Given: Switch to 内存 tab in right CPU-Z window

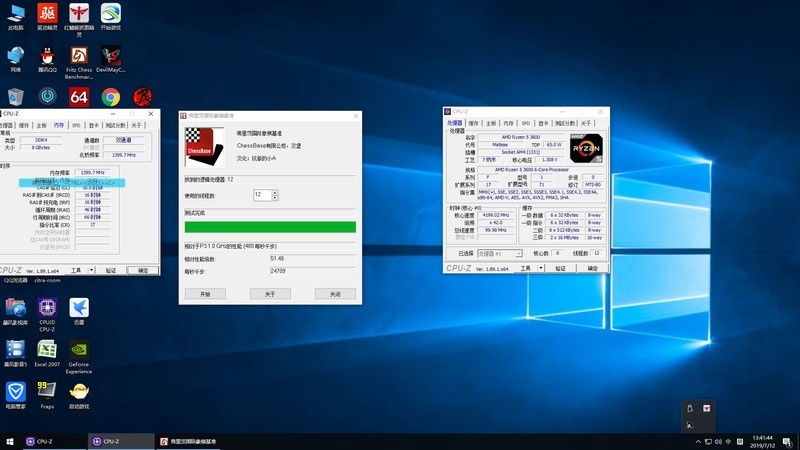Looking at the screenshot, I should [x=508, y=123].
